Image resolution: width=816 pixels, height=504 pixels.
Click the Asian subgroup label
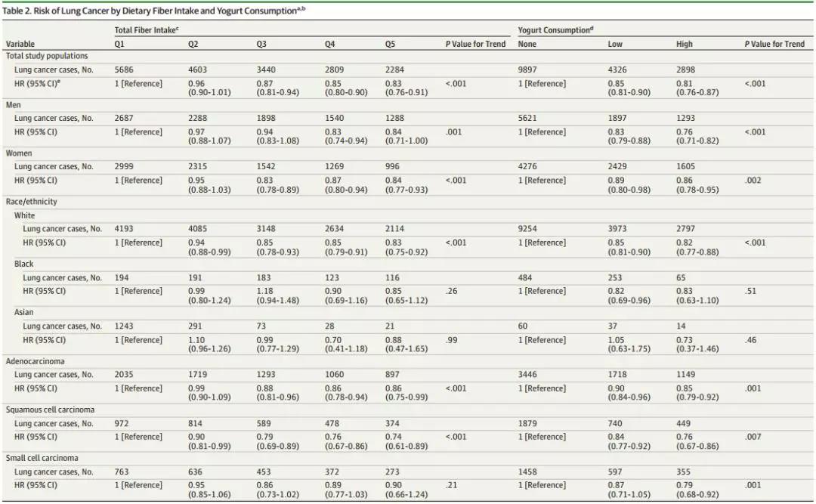click(24, 312)
